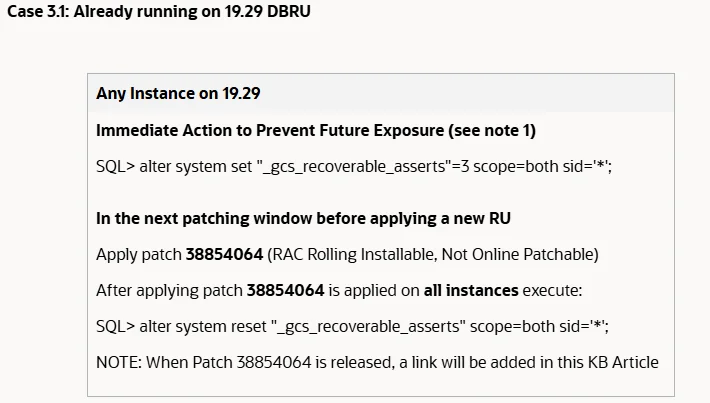Open the "see note 1" reference
Screen dimensions: 710x403
[x=490, y=130]
